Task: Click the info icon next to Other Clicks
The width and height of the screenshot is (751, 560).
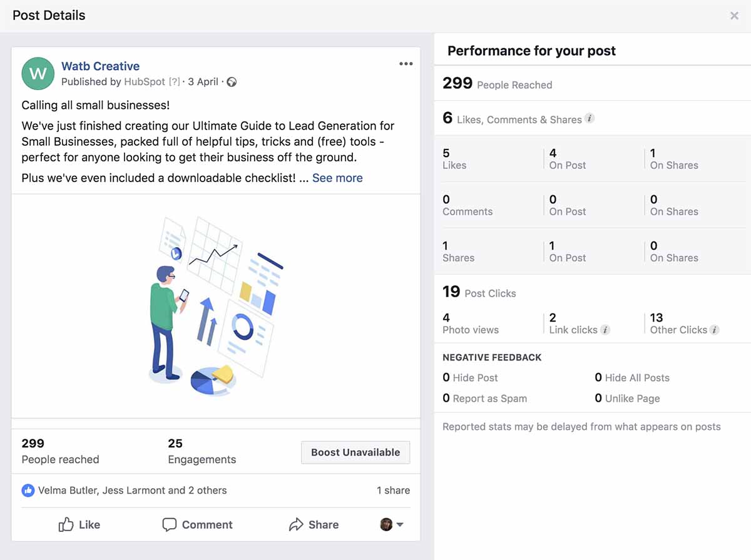Action: tap(715, 330)
